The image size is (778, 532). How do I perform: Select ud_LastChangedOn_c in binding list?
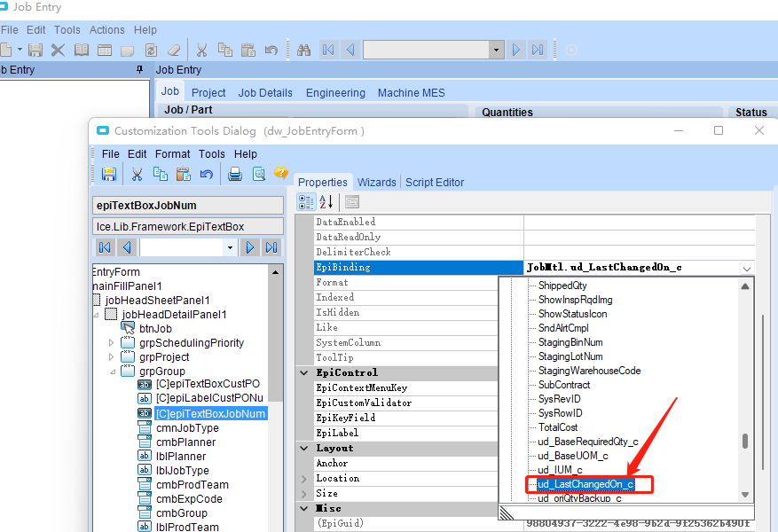(x=585, y=484)
